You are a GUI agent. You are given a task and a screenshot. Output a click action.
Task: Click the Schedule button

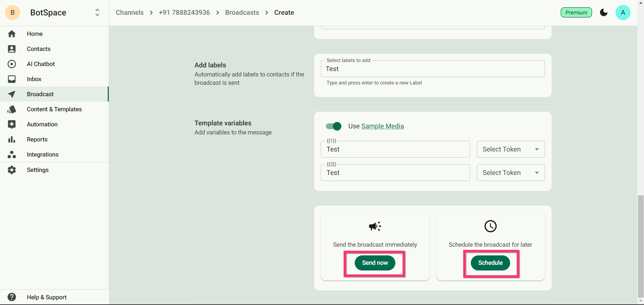pos(490,263)
